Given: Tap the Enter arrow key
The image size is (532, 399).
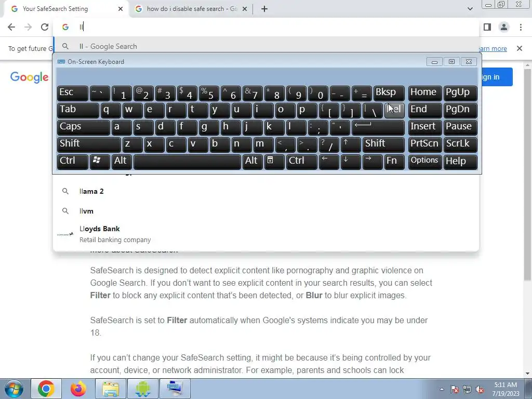Looking at the screenshot, I should click(378, 127).
